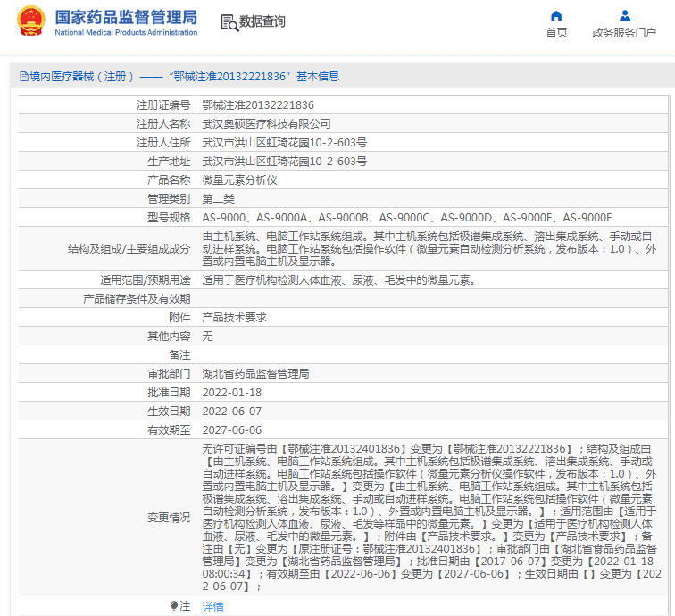
Task: Click the 境内医疗器械（注册）基本信息 heading
Action: pos(179,77)
